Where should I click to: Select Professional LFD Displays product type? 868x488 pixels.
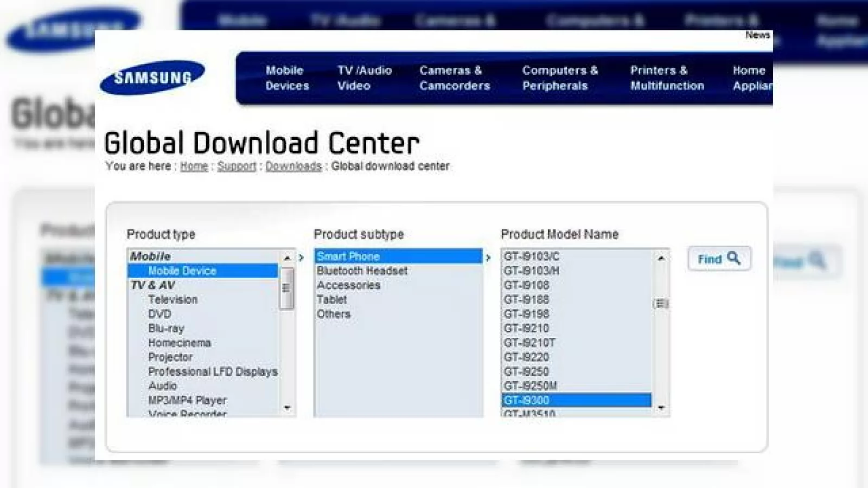(213, 371)
